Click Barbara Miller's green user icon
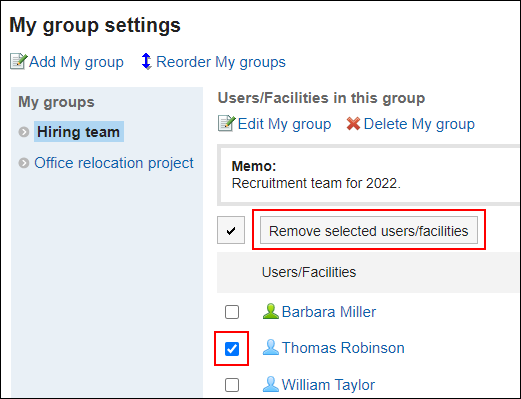 point(271,311)
